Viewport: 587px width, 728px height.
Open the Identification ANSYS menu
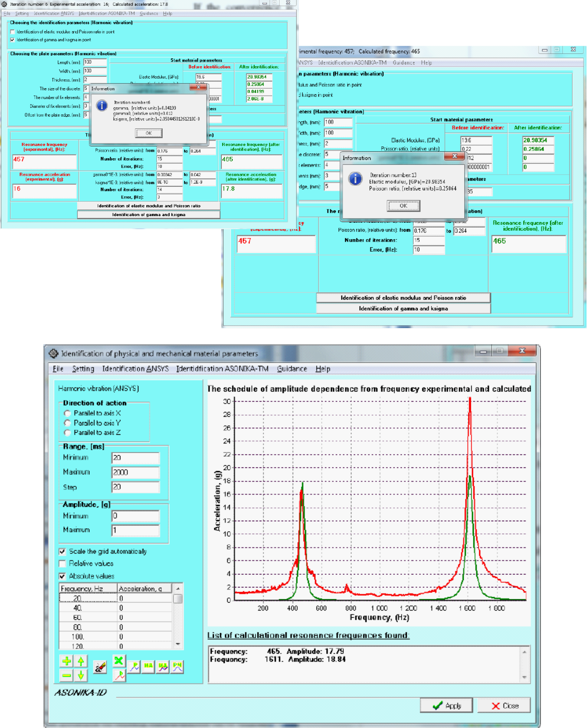pyautogui.click(x=135, y=368)
